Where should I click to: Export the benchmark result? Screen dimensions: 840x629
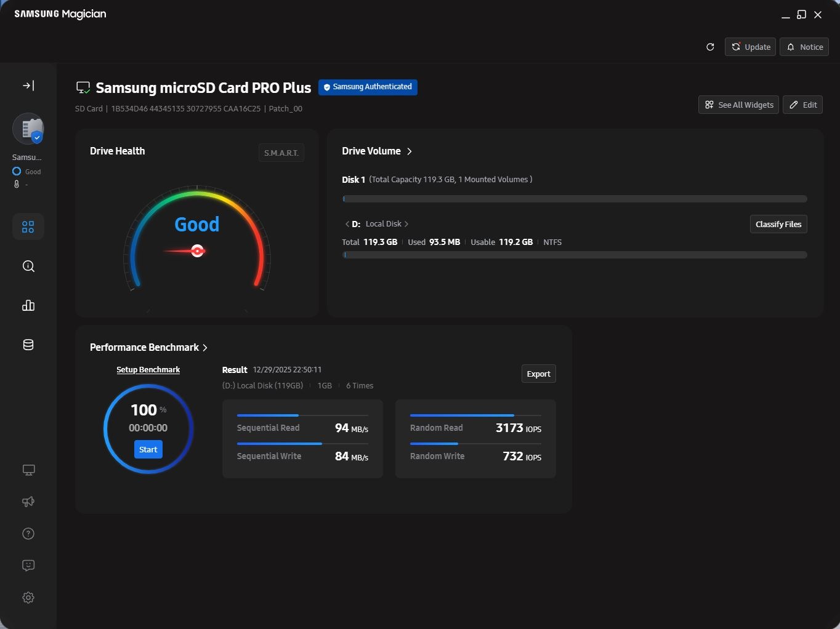click(x=539, y=374)
